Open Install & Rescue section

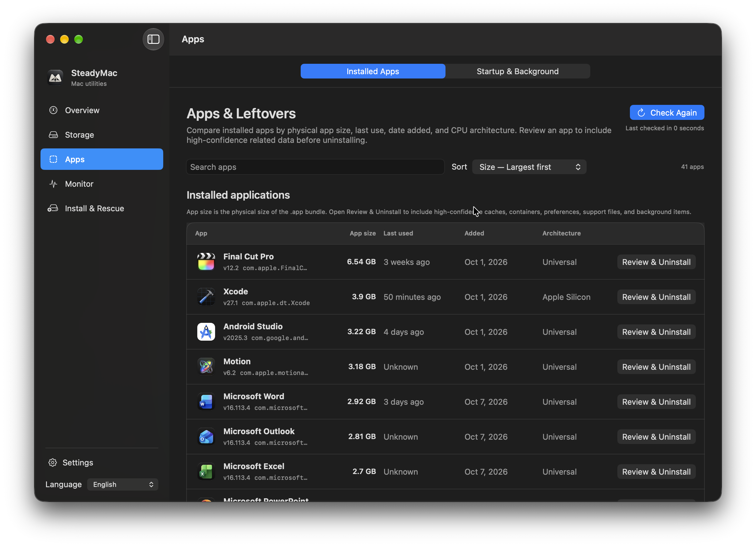point(102,208)
